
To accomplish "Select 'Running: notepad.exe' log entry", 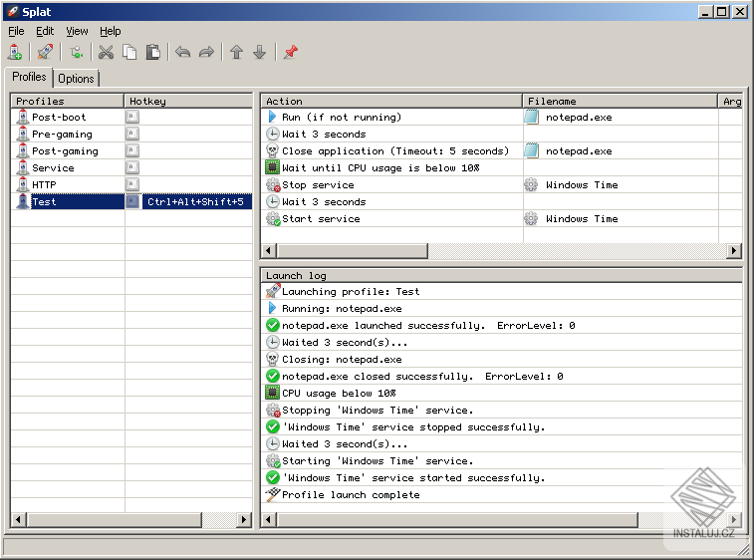I will click(342, 308).
